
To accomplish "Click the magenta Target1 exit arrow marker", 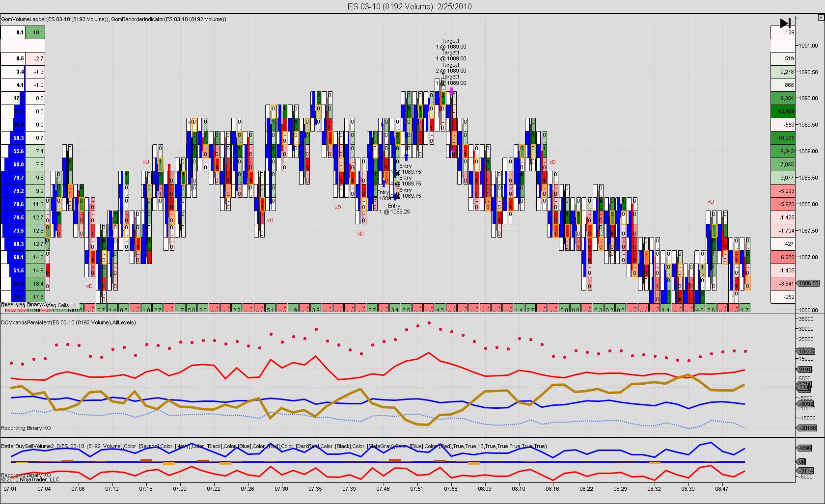I will pyautogui.click(x=451, y=91).
